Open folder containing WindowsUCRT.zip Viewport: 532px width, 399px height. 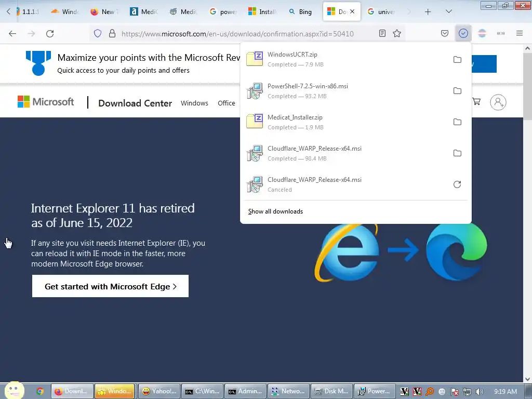(457, 59)
